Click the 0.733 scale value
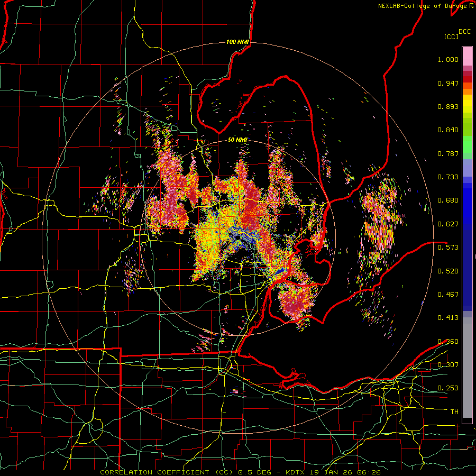This screenshot has height=476, width=476. click(448, 177)
